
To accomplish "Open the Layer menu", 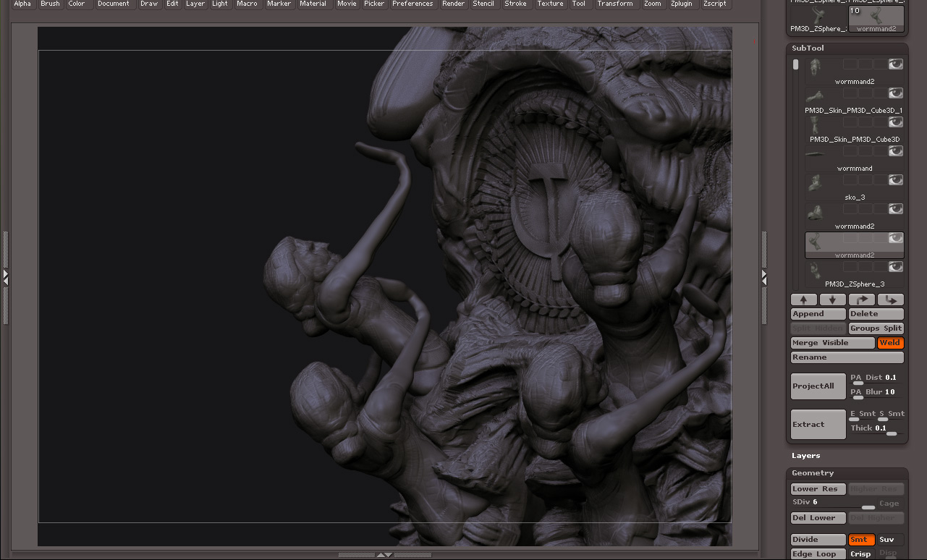I will tap(195, 4).
